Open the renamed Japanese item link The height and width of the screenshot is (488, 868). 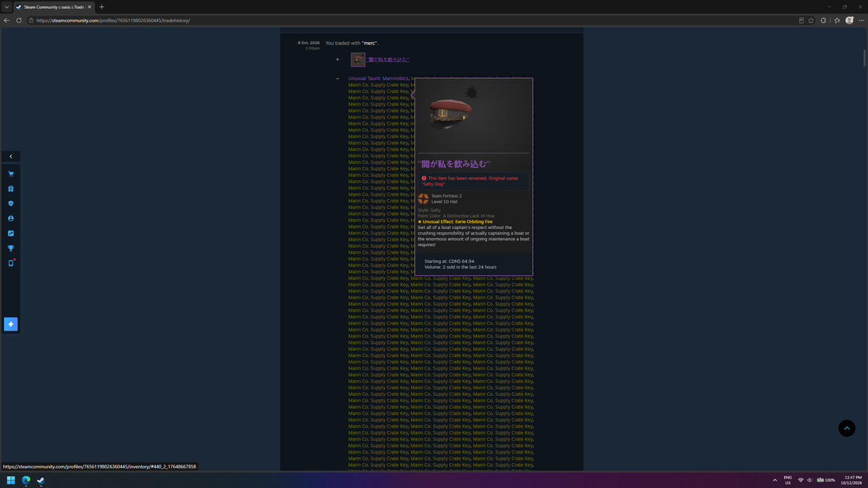[389, 60]
